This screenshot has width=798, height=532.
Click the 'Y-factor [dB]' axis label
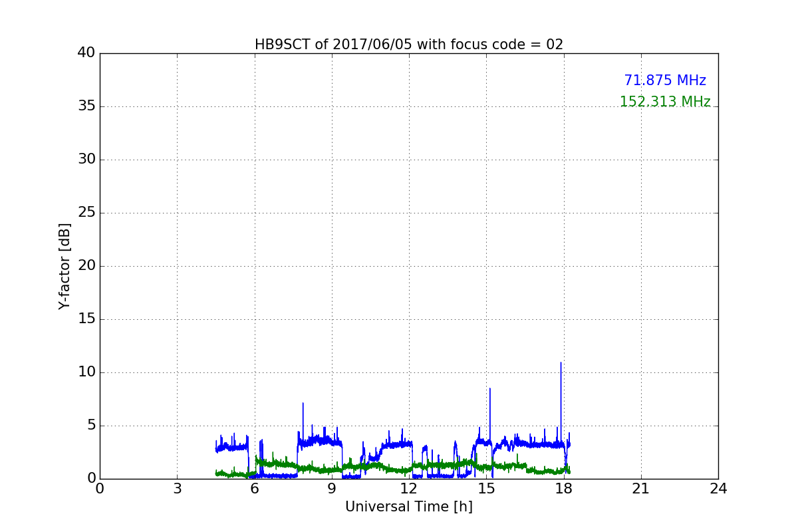tap(65, 266)
